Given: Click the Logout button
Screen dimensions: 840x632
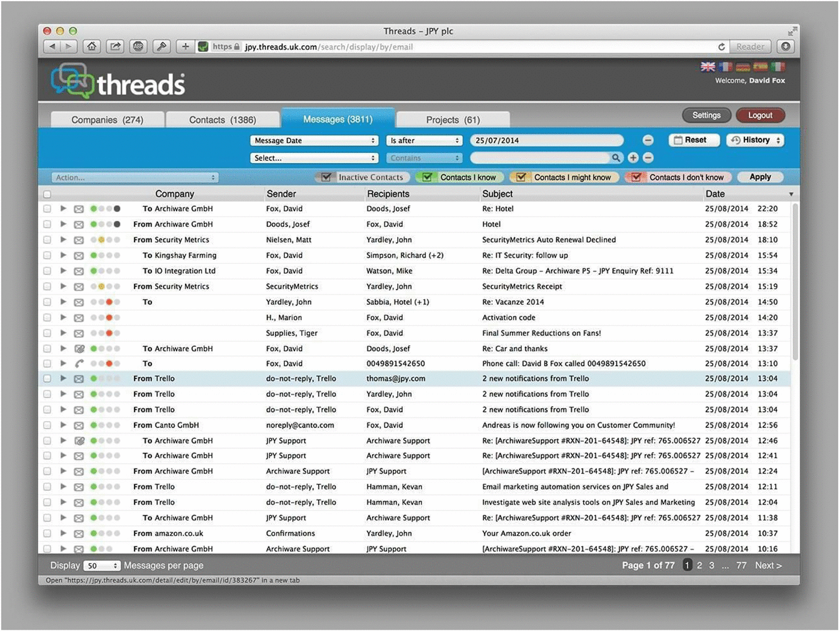Looking at the screenshot, I should click(x=760, y=115).
